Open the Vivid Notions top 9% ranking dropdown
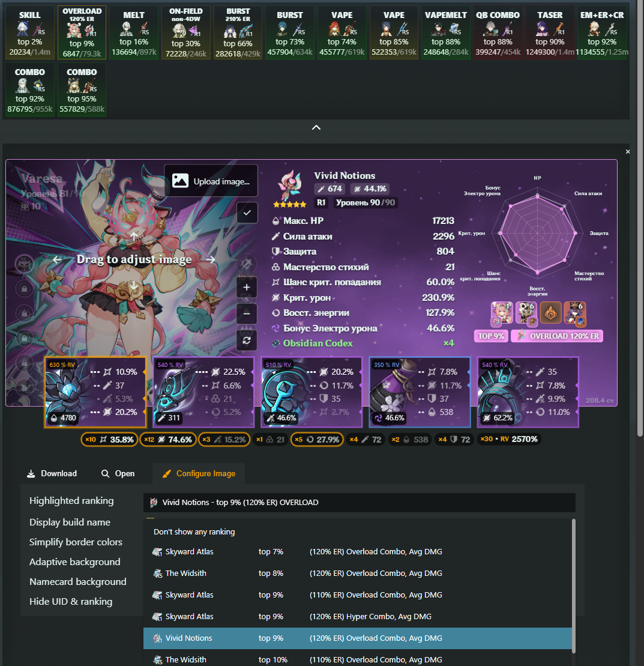This screenshot has width=644, height=666. (x=359, y=503)
